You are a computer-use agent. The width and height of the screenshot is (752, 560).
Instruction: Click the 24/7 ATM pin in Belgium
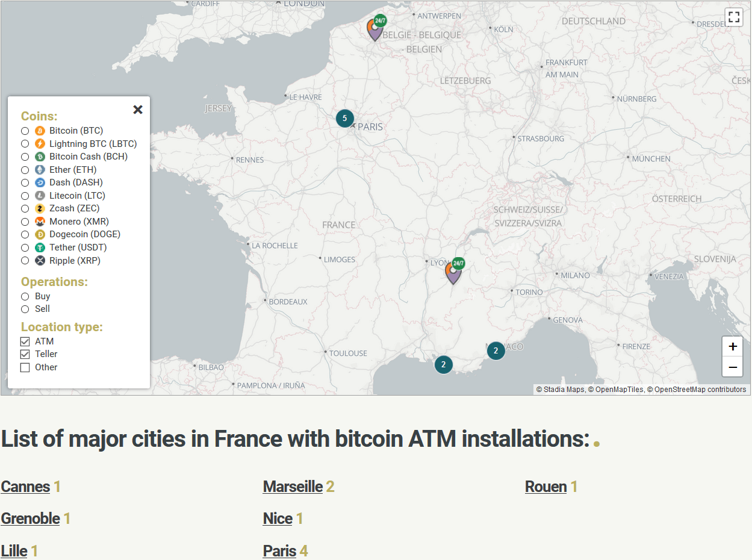click(x=376, y=28)
